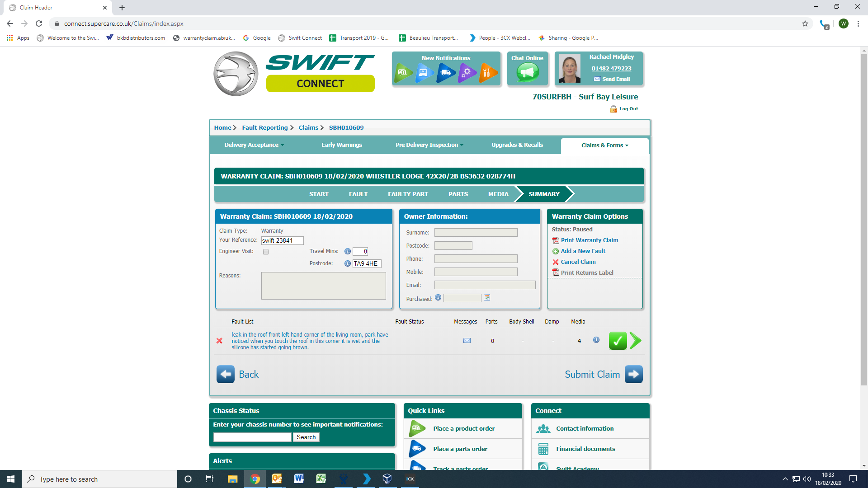Click the green arrow next to fault
This screenshot has width=868, height=488.
click(x=636, y=341)
